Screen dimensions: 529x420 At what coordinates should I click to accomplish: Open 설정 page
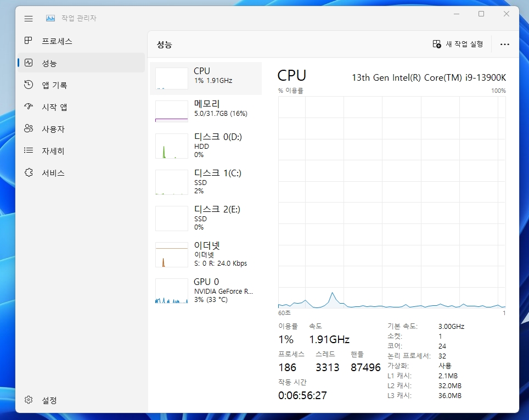click(81, 400)
